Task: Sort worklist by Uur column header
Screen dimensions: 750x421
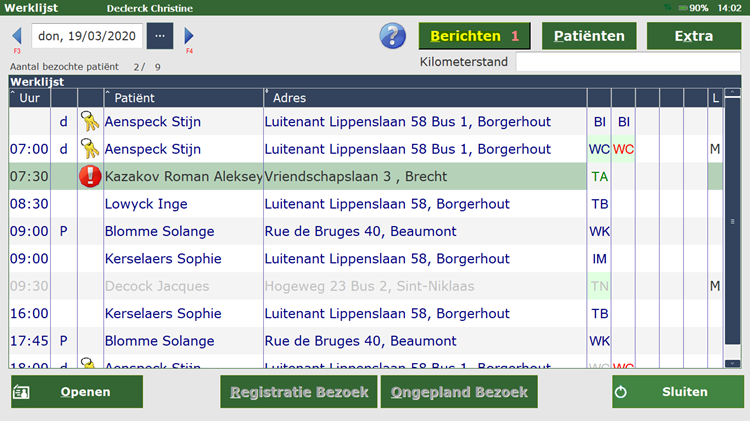Action: (29, 98)
